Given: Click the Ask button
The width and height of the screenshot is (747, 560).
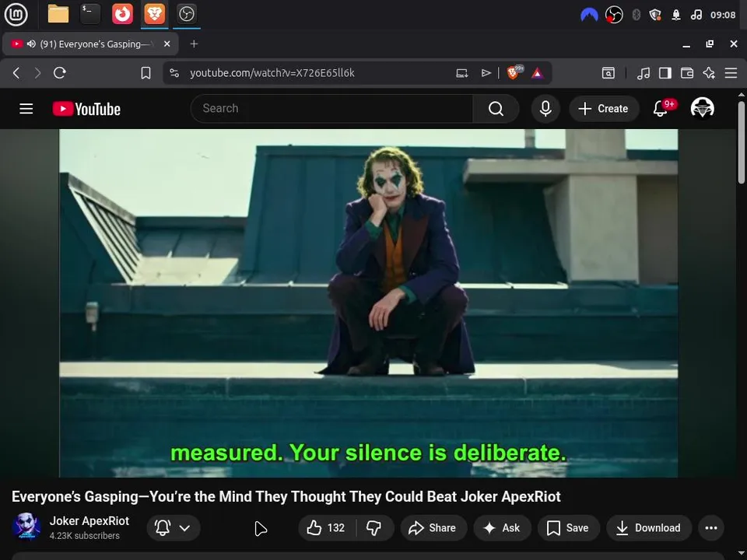Looking at the screenshot, I should point(502,527).
